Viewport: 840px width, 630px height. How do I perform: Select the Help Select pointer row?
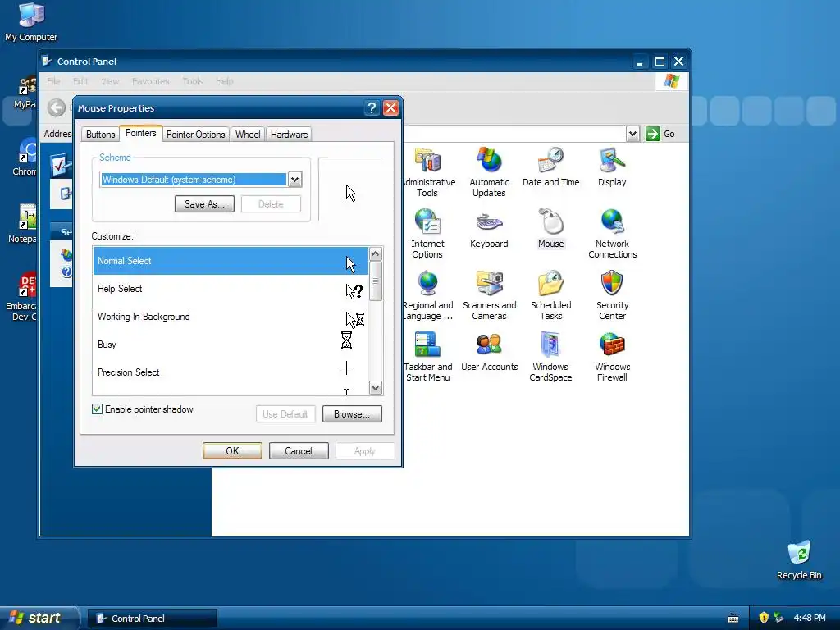(x=231, y=289)
